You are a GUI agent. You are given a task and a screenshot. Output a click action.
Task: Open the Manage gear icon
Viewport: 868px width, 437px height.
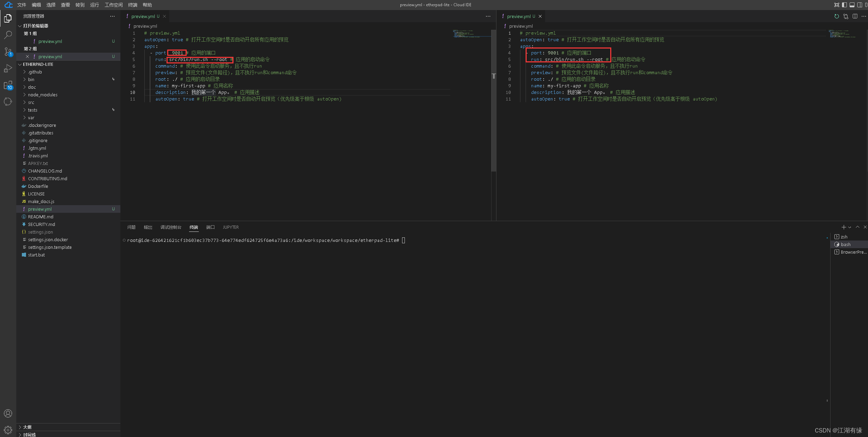pyautogui.click(x=8, y=430)
